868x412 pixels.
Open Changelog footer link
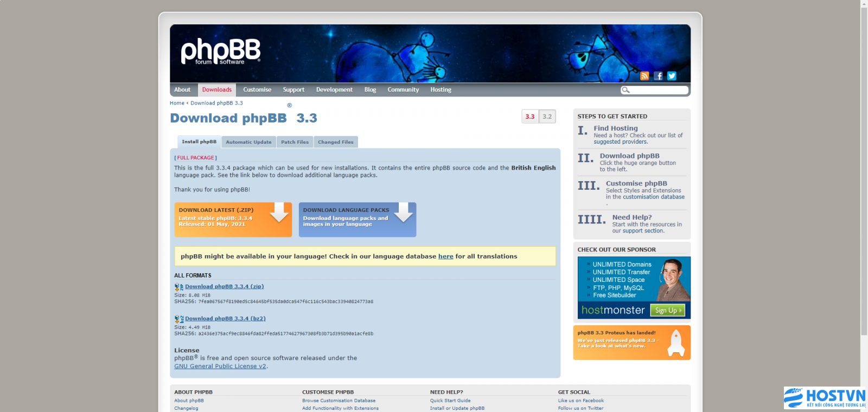tap(186, 408)
